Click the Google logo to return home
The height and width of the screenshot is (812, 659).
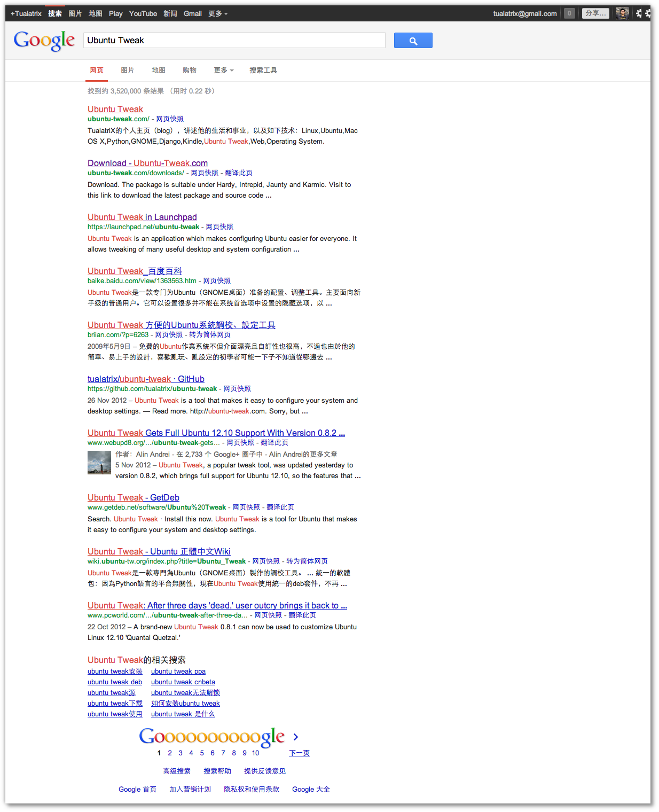pyautogui.click(x=44, y=41)
